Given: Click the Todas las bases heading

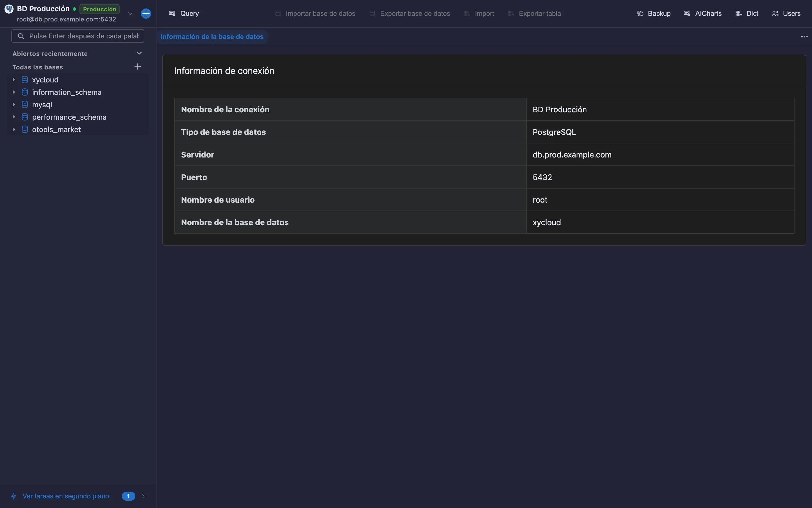Looking at the screenshot, I should (37, 67).
